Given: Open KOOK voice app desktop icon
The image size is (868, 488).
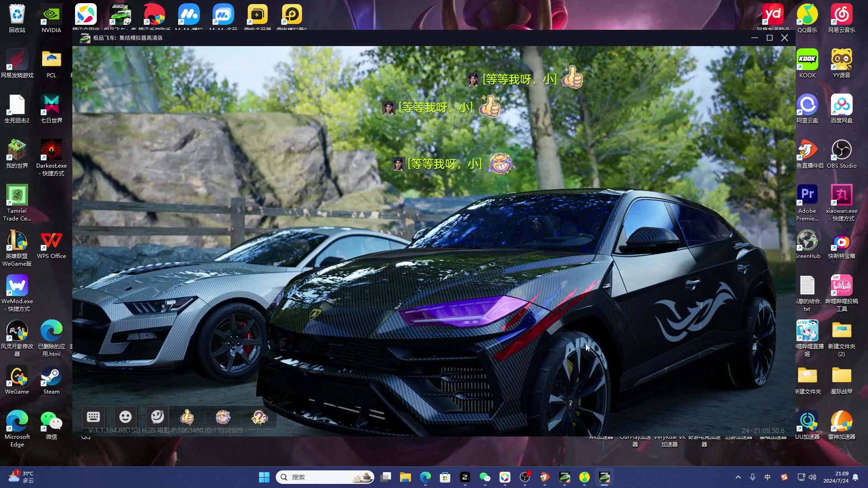Looking at the screenshot, I should point(807,64).
